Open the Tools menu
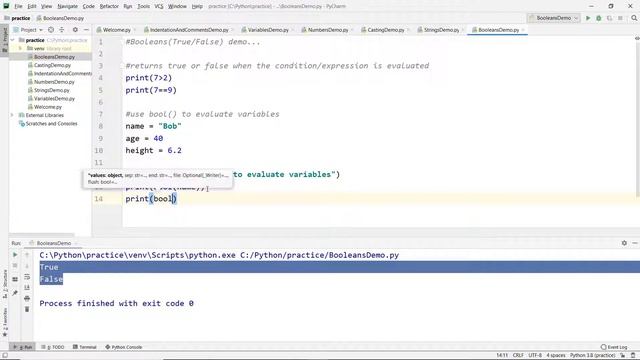 point(143,6)
